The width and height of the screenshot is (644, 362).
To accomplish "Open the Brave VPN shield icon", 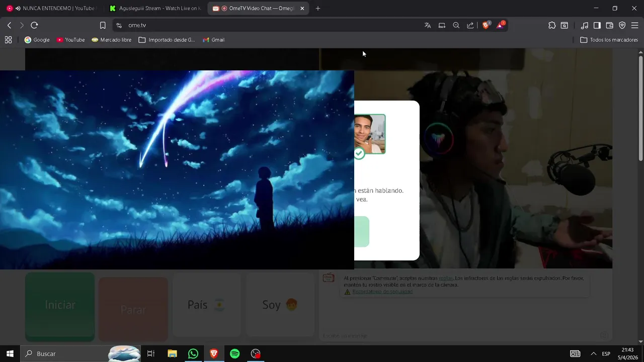I will pyautogui.click(x=622, y=25).
